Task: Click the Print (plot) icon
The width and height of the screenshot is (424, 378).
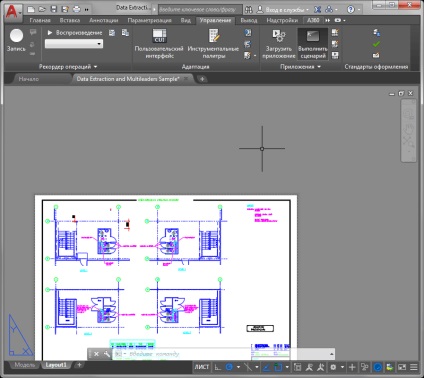Action: point(77,9)
